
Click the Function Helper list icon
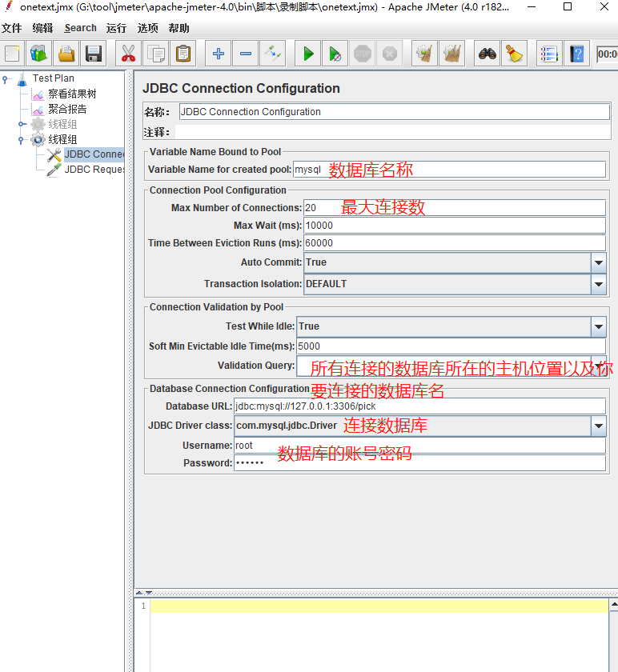[x=549, y=54]
